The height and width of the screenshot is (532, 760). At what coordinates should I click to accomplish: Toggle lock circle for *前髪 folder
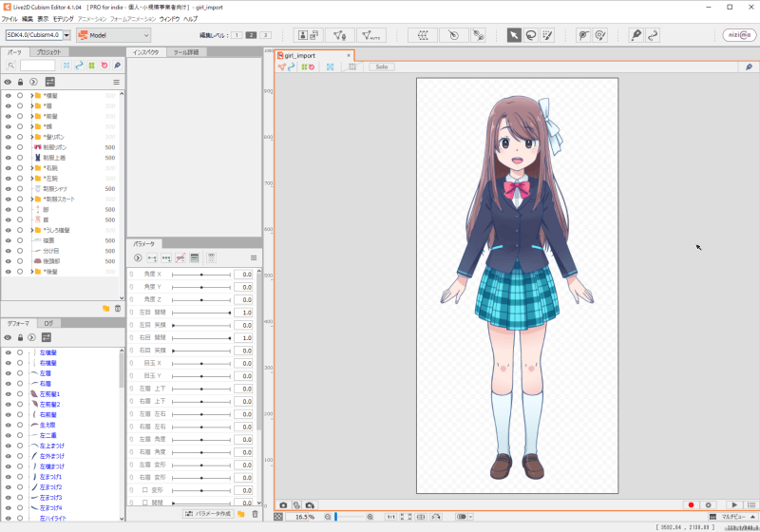(x=20, y=116)
